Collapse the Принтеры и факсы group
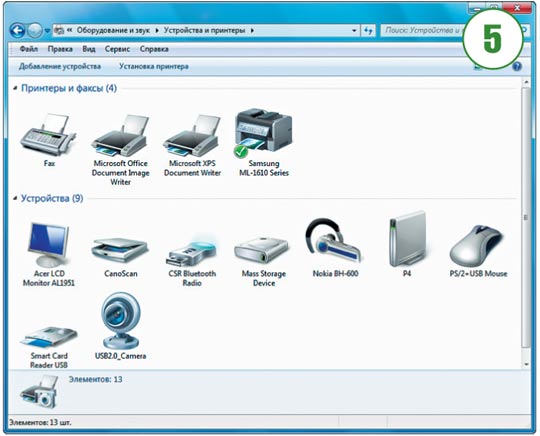 [x=15, y=88]
